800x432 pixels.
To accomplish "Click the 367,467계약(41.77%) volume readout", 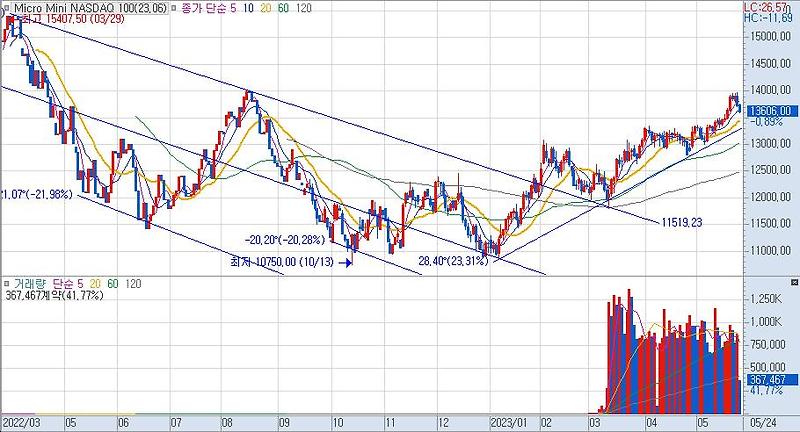I will click(55, 295).
